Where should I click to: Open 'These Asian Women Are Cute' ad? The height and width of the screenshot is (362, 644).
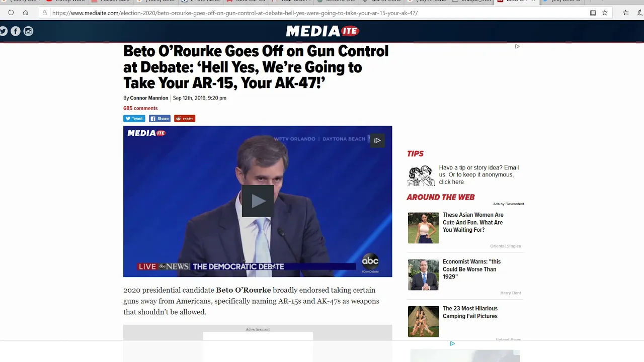pyautogui.click(x=473, y=222)
